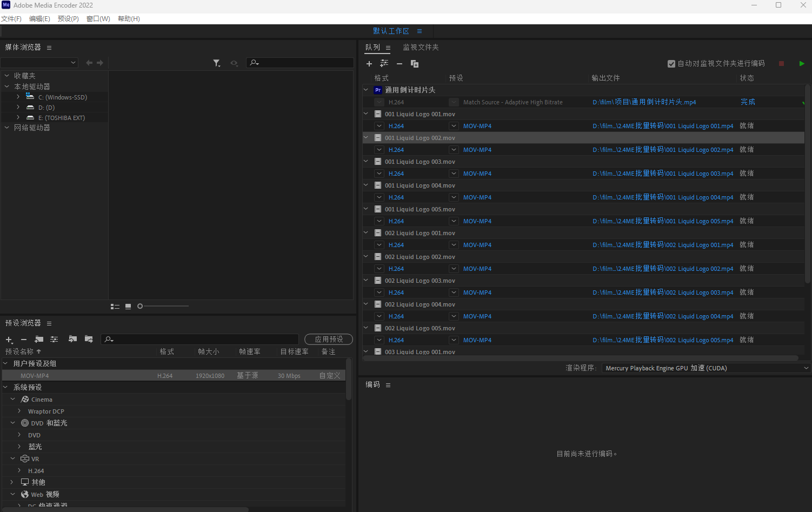Open format dropdown for 002 Liquid Logo 003
The height and width of the screenshot is (512, 812).
(x=380, y=292)
